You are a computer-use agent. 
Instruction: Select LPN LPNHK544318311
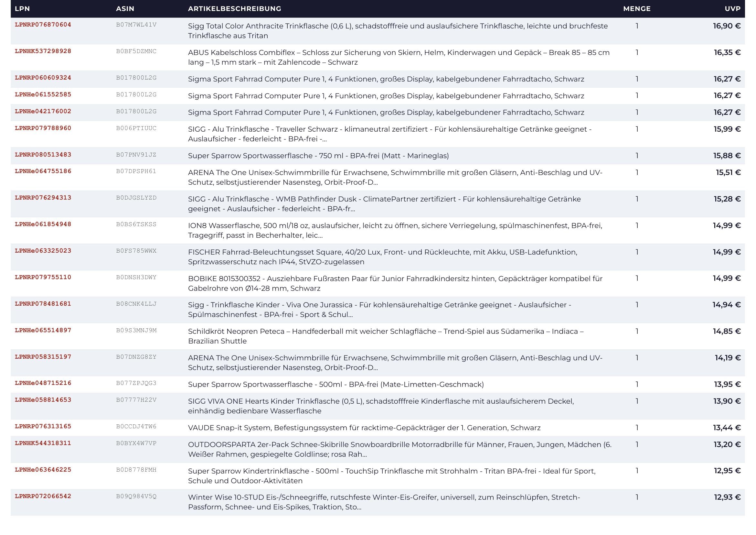coord(43,443)
